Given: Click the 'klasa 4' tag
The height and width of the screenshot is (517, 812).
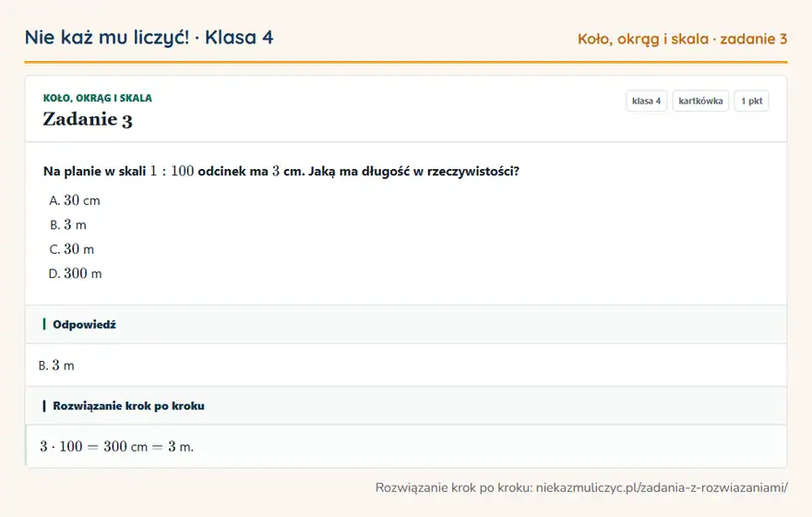Looking at the screenshot, I should [x=646, y=101].
